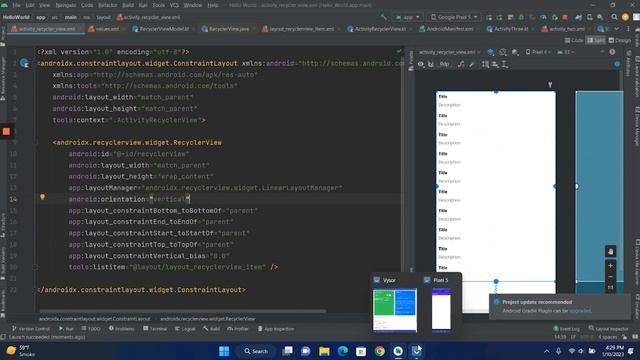Click the design warnings indicator icon
Image resolution: width=640 pixels, height=360 pixels.
coord(617,64)
